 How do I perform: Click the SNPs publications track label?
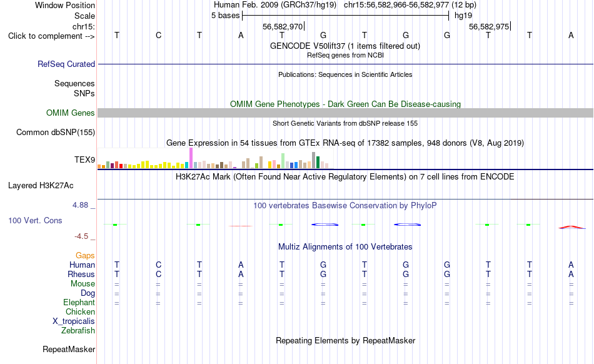(84, 93)
